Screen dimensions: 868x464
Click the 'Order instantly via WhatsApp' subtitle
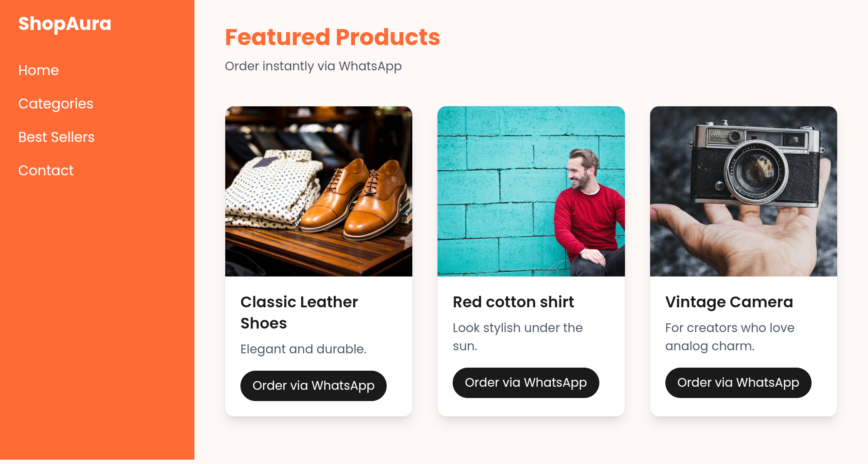[313, 66]
